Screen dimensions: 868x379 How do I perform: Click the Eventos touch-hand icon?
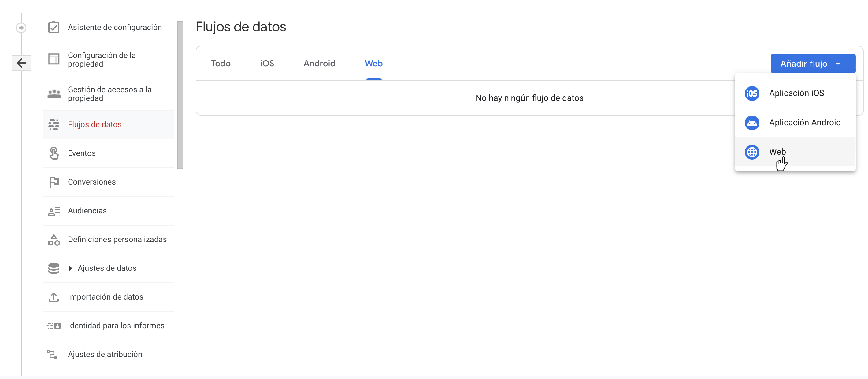pyautogui.click(x=54, y=153)
